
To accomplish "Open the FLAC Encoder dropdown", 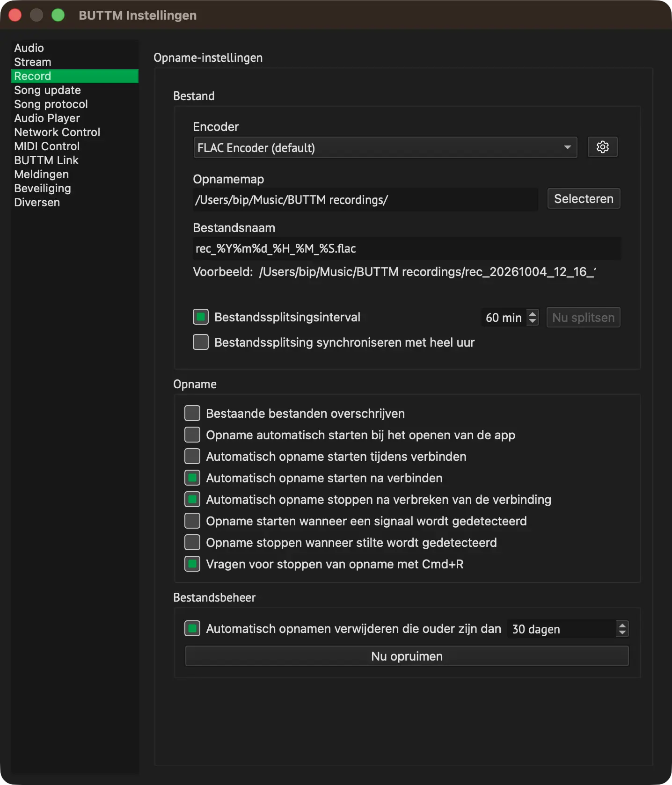I will coord(385,147).
